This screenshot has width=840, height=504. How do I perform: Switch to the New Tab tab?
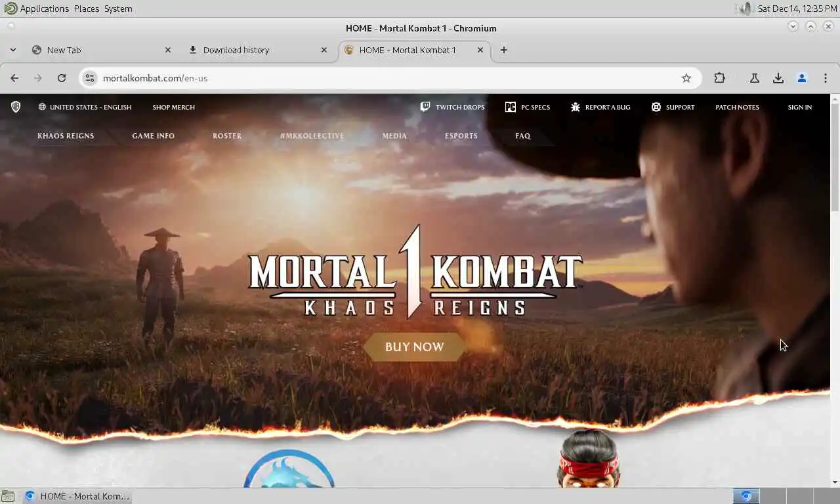click(x=102, y=50)
